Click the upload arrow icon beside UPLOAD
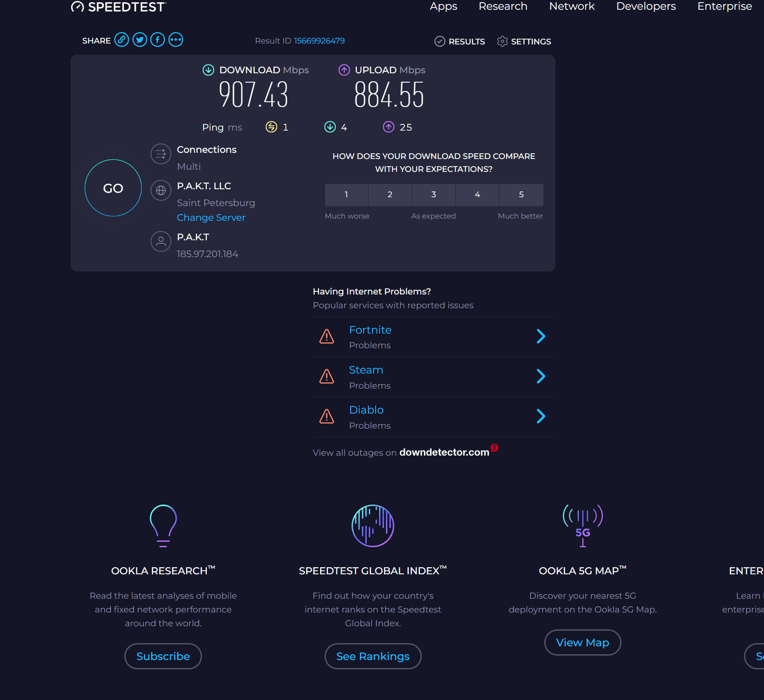This screenshot has width=764, height=700. [x=344, y=70]
